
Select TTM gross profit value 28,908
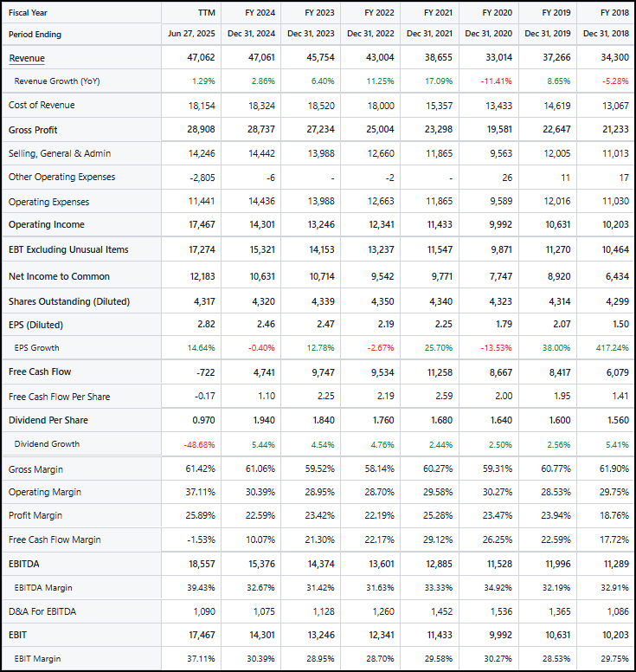click(x=202, y=129)
